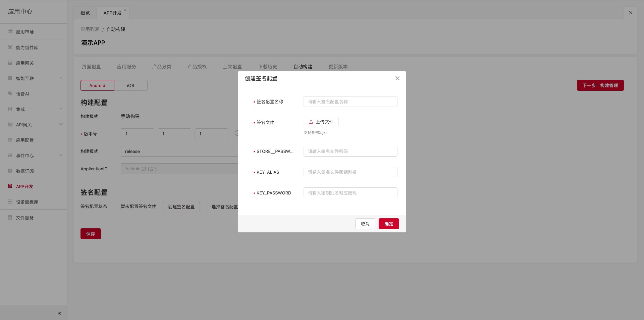Click the 语音AI chat icon in sidebar
This screenshot has width=644, height=320.
coord(10,94)
